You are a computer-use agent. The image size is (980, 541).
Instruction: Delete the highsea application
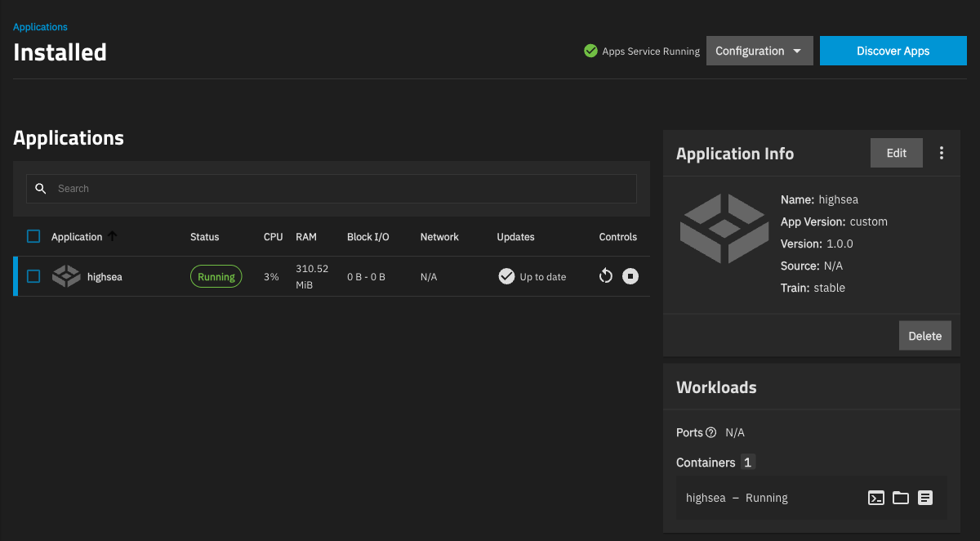[x=925, y=336]
